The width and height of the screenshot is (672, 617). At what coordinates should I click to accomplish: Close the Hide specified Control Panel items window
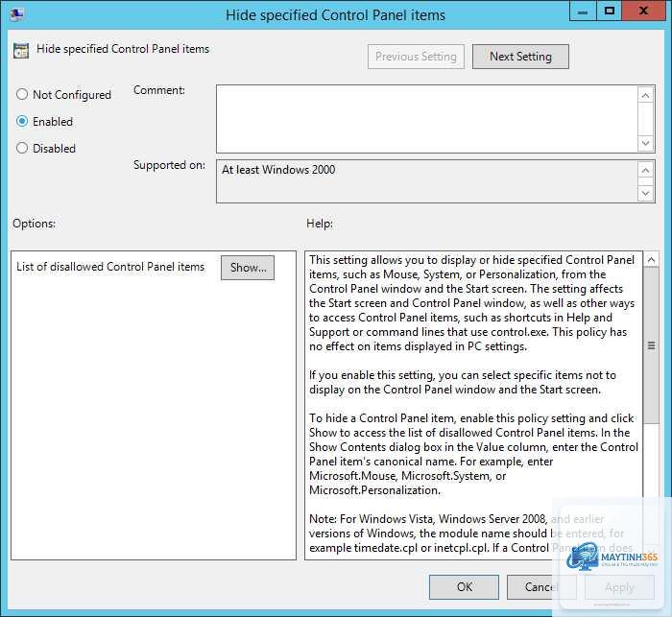point(643,12)
